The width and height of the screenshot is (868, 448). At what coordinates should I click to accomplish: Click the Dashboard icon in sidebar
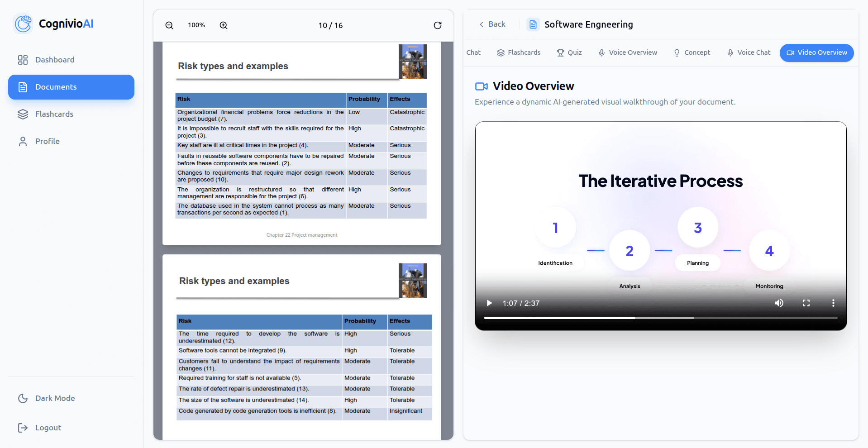click(x=23, y=60)
